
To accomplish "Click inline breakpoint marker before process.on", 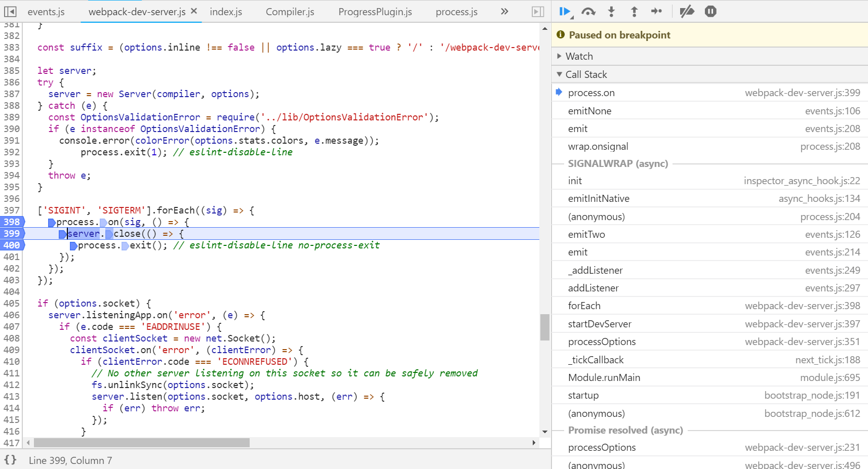I will [52, 223].
